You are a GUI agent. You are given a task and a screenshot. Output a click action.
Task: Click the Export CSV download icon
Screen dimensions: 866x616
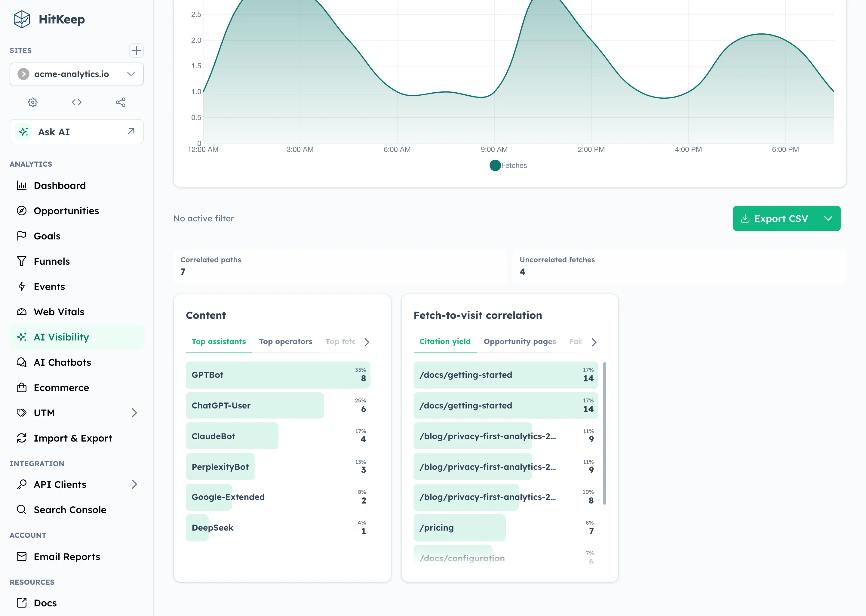(x=745, y=218)
